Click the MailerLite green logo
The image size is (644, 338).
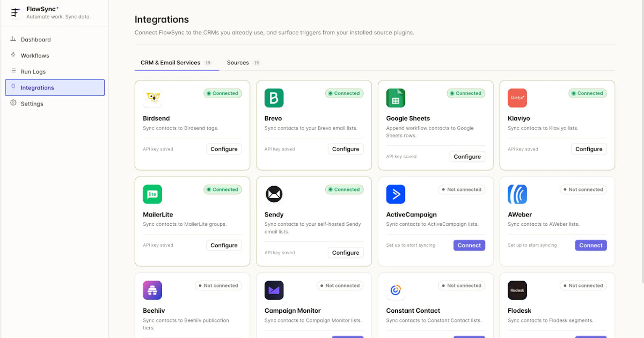pyautogui.click(x=153, y=194)
